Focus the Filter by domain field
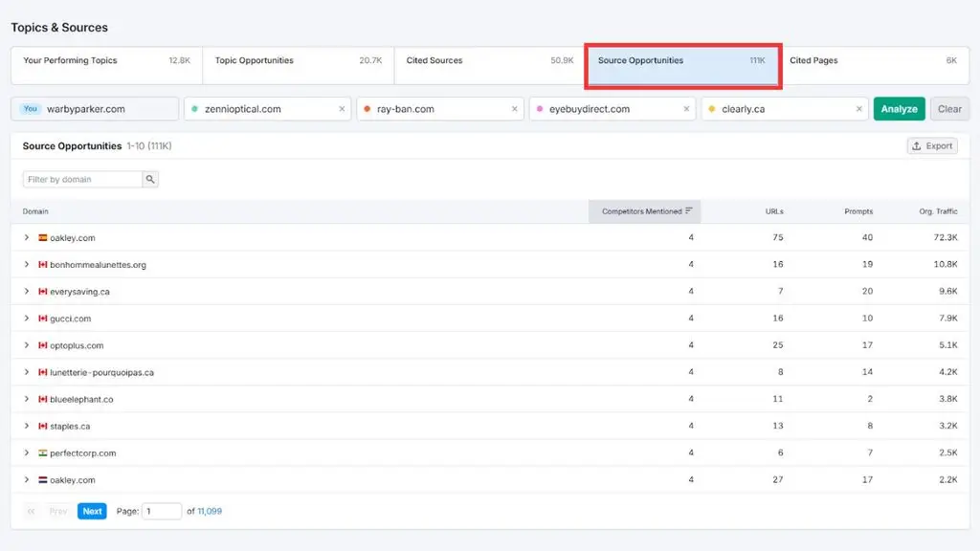Image resolution: width=980 pixels, height=551 pixels. tap(82, 179)
